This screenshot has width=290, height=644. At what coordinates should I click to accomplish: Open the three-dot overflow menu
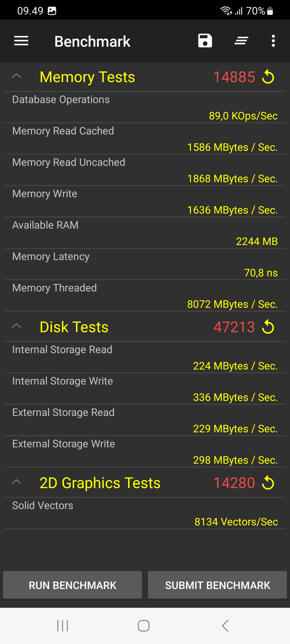coord(273,41)
